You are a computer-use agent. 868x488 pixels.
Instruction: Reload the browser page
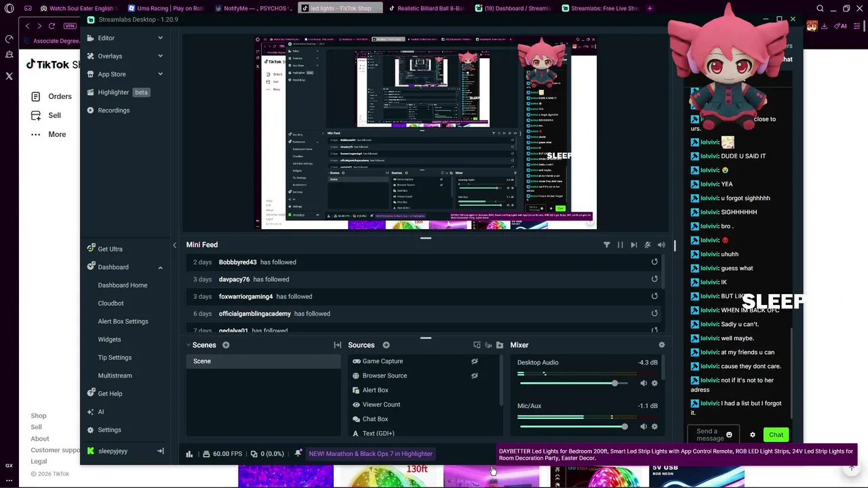click(x=52, y=26)
